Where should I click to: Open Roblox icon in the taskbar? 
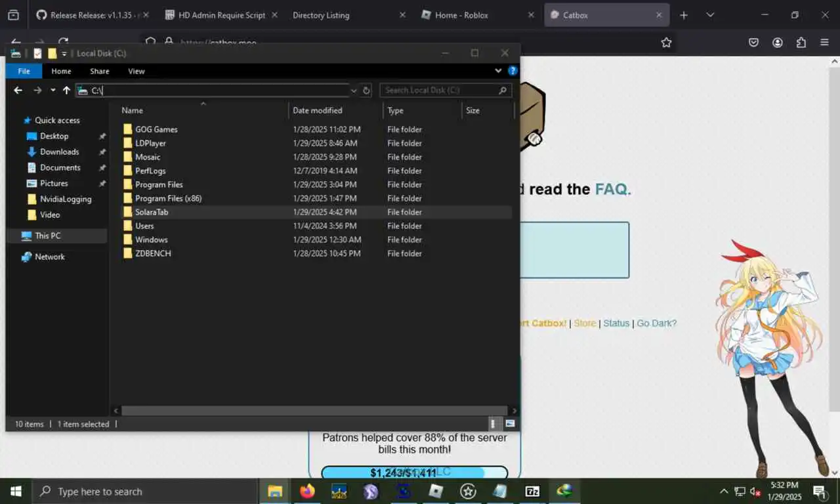436,491
